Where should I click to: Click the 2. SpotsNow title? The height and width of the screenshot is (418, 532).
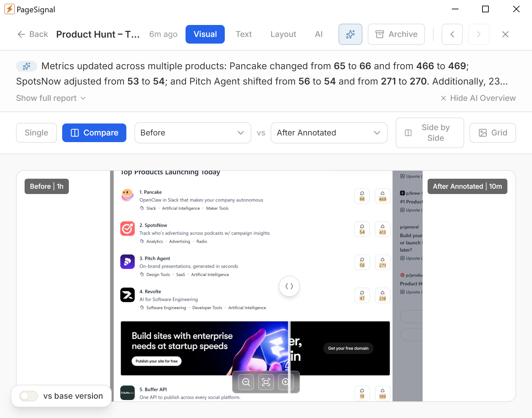point(153,225)
